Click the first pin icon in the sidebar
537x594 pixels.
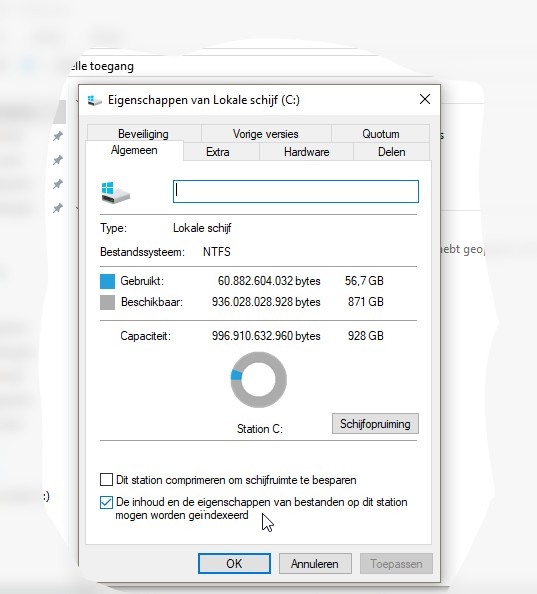(x=58, y=136)
